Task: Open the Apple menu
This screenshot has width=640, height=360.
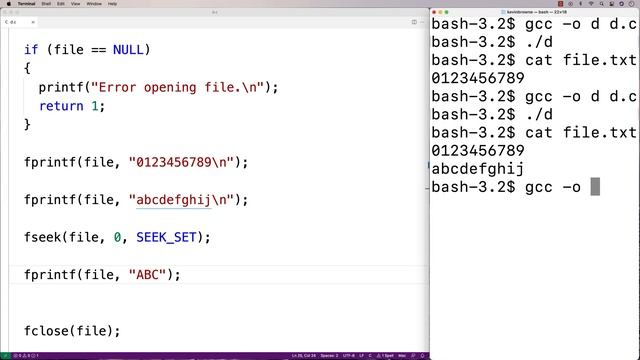Action: 9,4
